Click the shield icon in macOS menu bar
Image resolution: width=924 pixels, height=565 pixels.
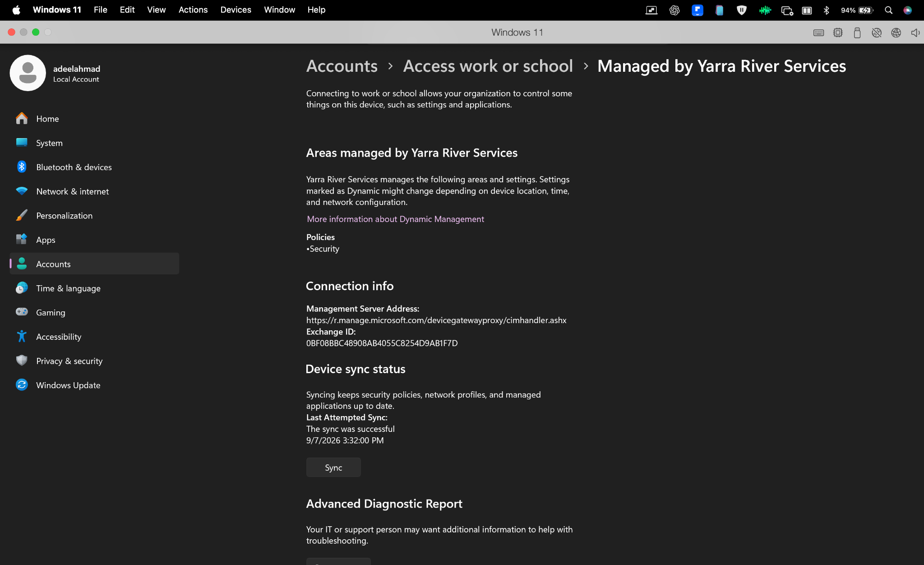741,10
